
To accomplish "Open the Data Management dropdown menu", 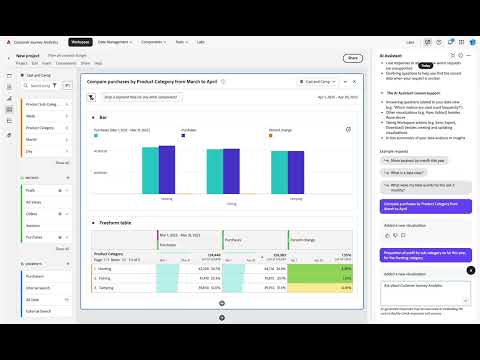I will 115,42.
